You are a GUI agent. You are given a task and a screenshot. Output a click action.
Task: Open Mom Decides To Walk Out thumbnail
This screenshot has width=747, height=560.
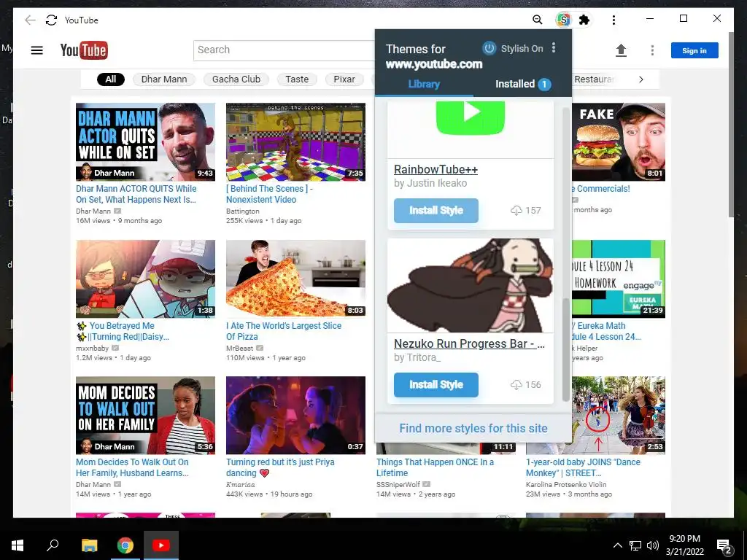pos(145,415)
